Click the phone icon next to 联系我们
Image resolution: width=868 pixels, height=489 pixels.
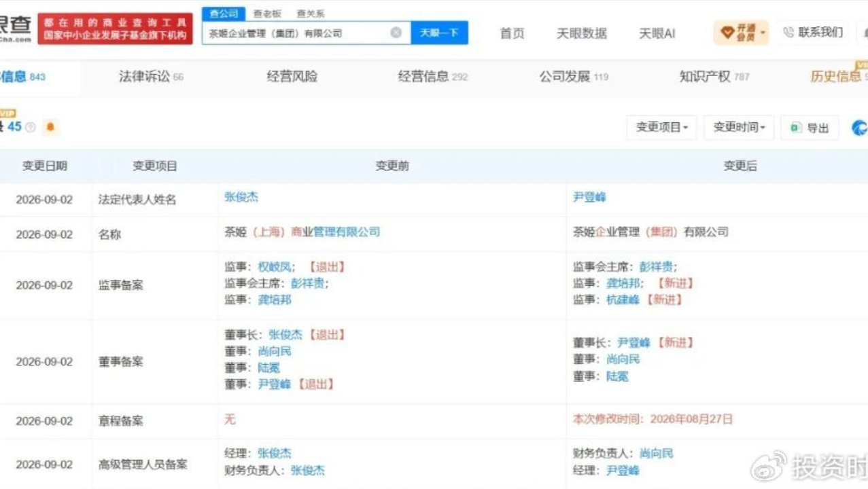click(788, 32)
